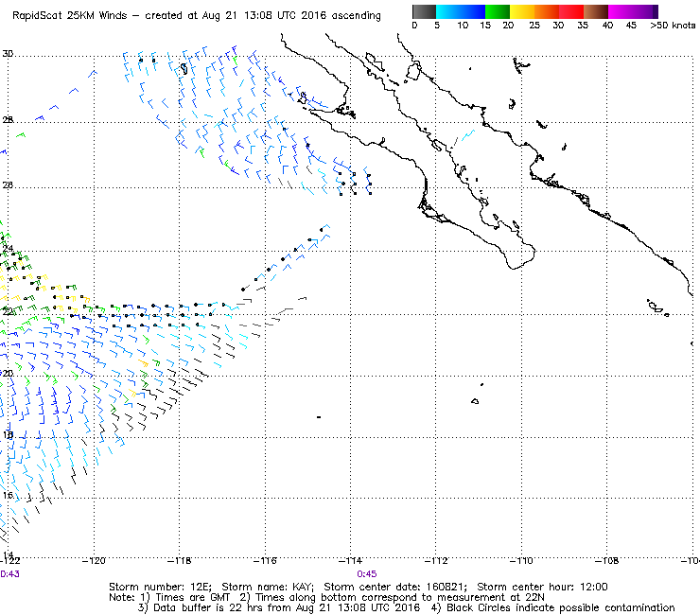700x615 pixels.
Task: Click the 'Aug 21 13:08 UTC 2016' title timestamp
Action: pyautogui.click(x=264, y=16)
